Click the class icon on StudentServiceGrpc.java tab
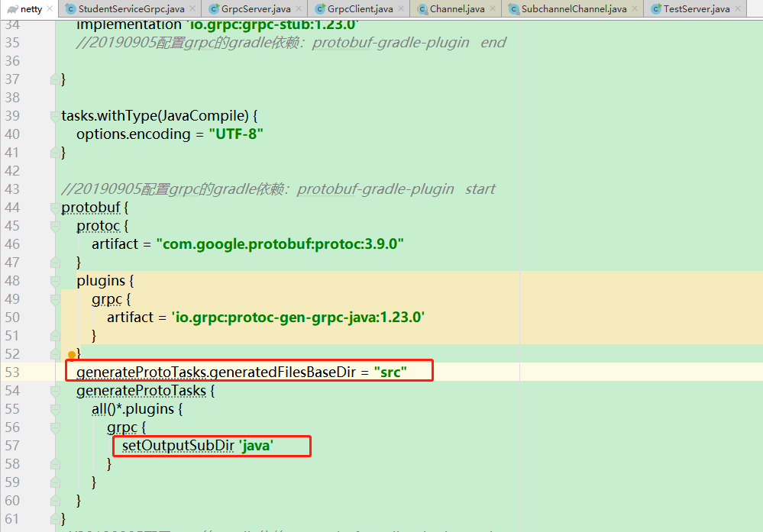 coord(70,9)
